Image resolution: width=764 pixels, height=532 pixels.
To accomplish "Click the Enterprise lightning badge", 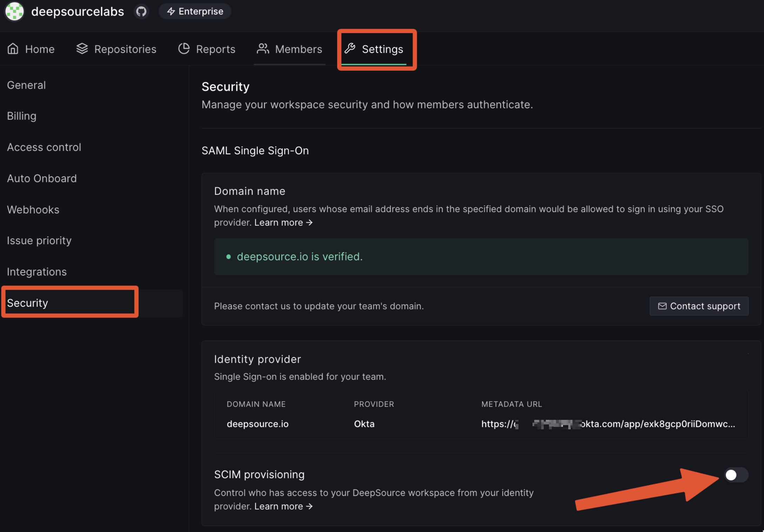I will point(195,11).
